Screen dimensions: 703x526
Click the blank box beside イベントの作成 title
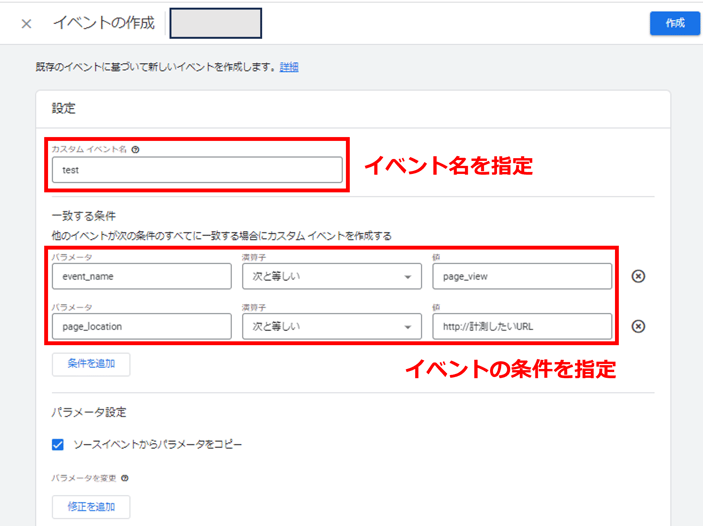[216, 23]
